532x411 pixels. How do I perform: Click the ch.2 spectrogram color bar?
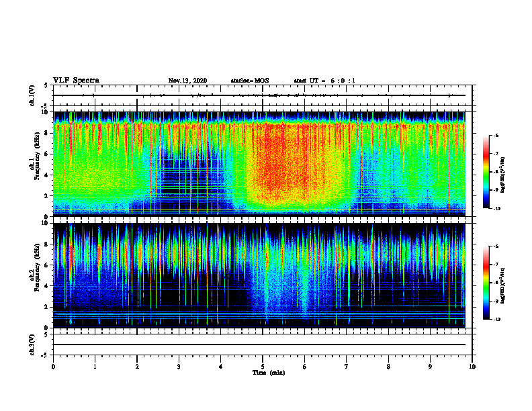[x=486, y=283]
